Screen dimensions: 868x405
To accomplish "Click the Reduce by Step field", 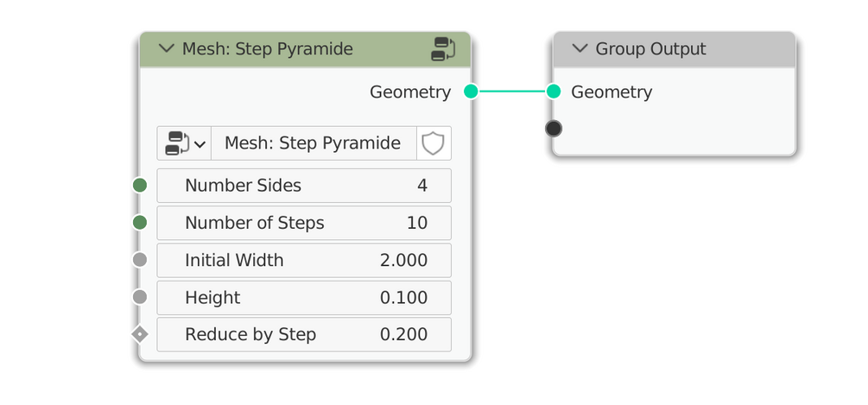I will [304, 334].
